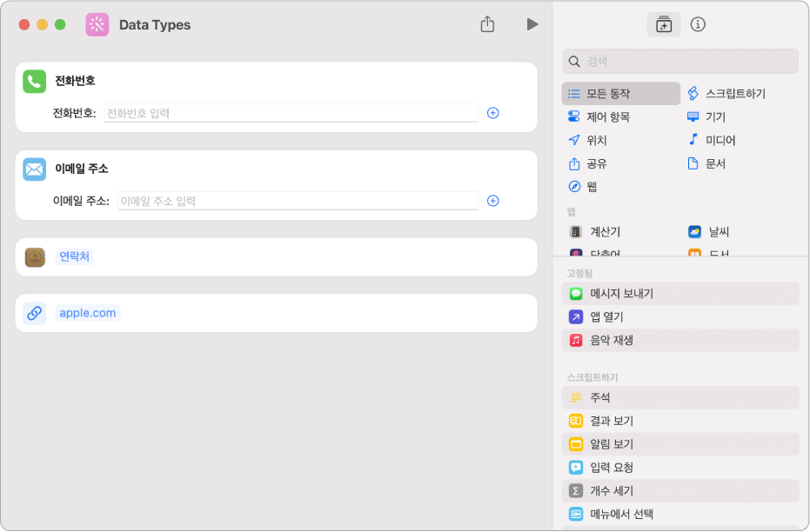Viewport: 810px width, 532px height.
Task: Choose the 앱 열기 action
Action: pos(680,316)
